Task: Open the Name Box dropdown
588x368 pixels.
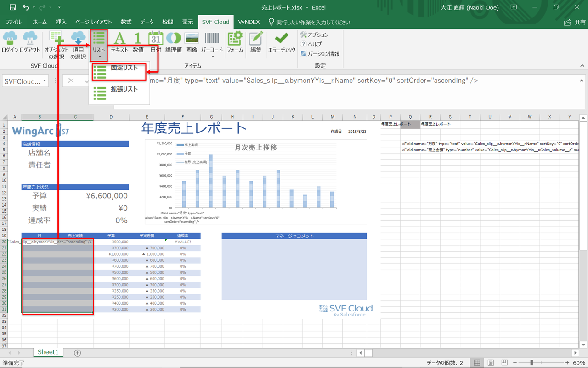Action: point(45,81)
